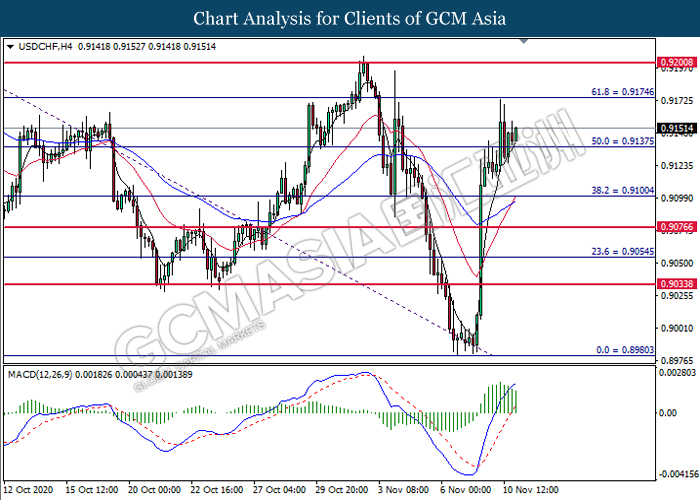Image resolution: width=700 pixels, height=500 pixels.
Task: Select the 0.92008 red price label
Action: tap(677, 62)
